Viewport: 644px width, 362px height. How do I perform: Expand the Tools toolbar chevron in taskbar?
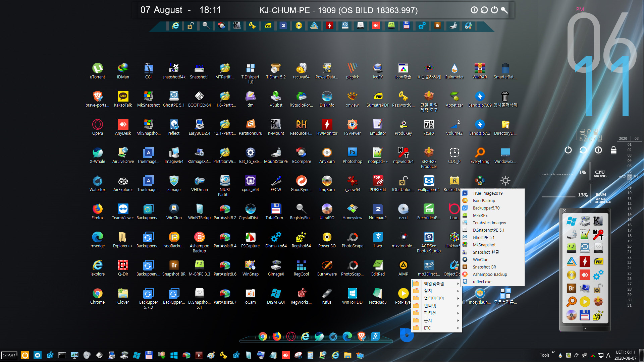pyautogui.click(x=553, y=352)
